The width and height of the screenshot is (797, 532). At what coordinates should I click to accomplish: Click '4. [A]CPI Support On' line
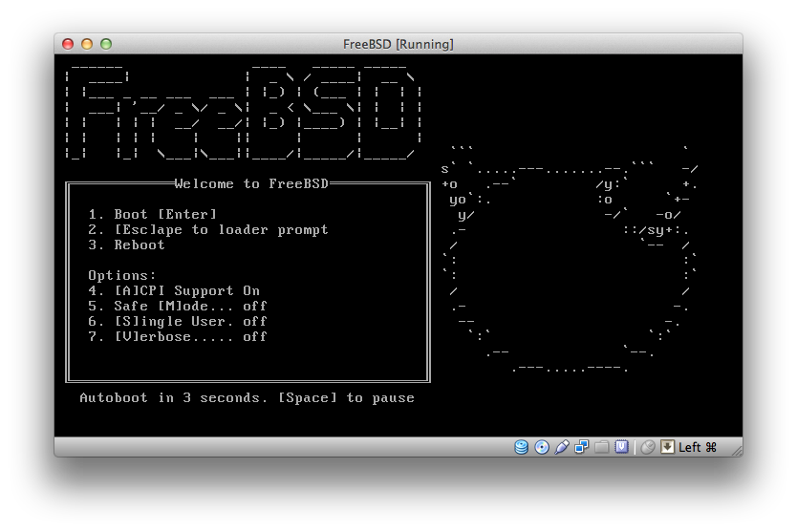pyautogui.click(x=174, y=290)
